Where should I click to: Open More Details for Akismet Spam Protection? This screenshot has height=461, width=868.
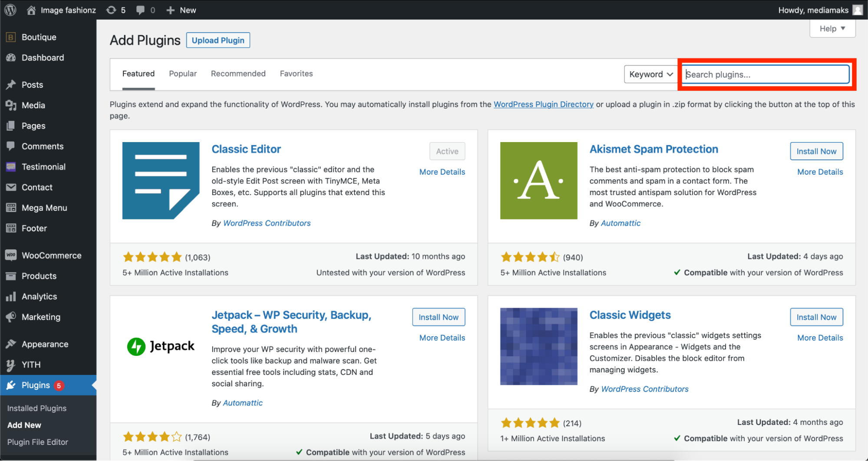coord(820,172)
